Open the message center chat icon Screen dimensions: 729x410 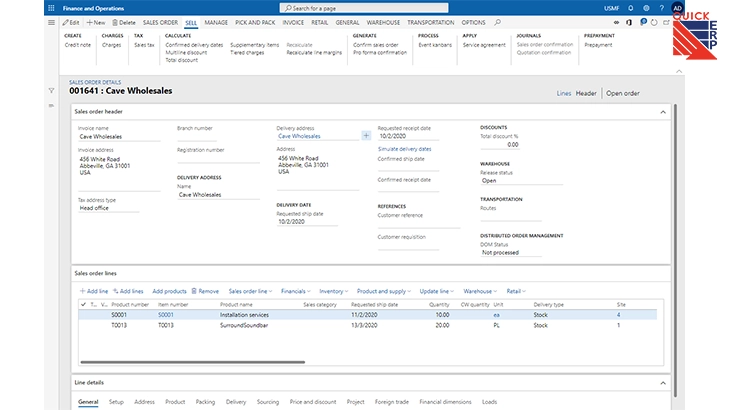pyautogui.click(x=643, y=22)
